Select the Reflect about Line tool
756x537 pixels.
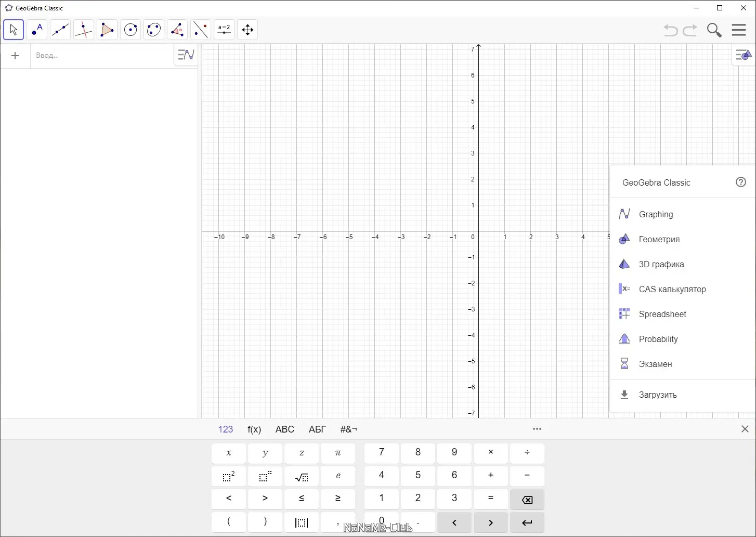click(201, 30)
